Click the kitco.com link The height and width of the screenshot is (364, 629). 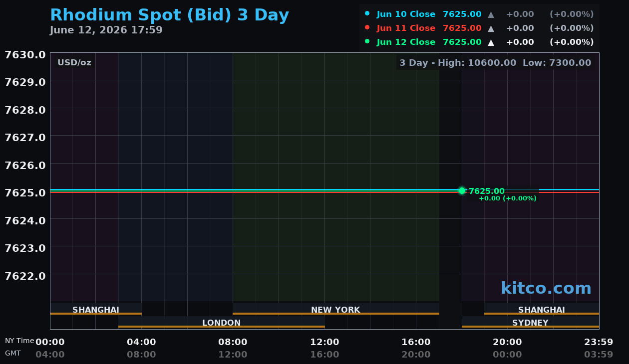[x=546, y=288]
